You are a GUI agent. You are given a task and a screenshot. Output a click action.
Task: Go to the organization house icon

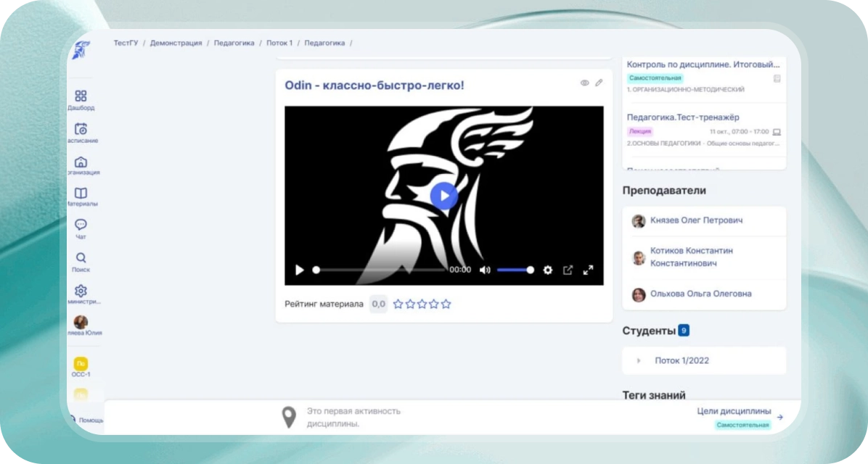(x=81, y=162)
